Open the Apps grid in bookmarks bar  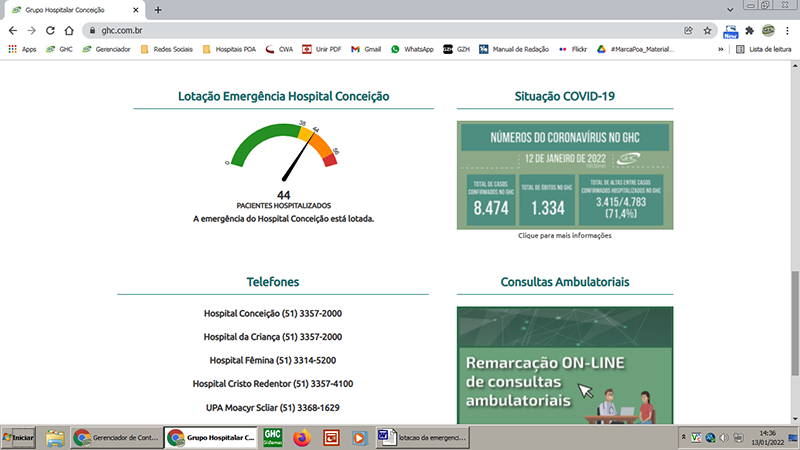(23, 48)
